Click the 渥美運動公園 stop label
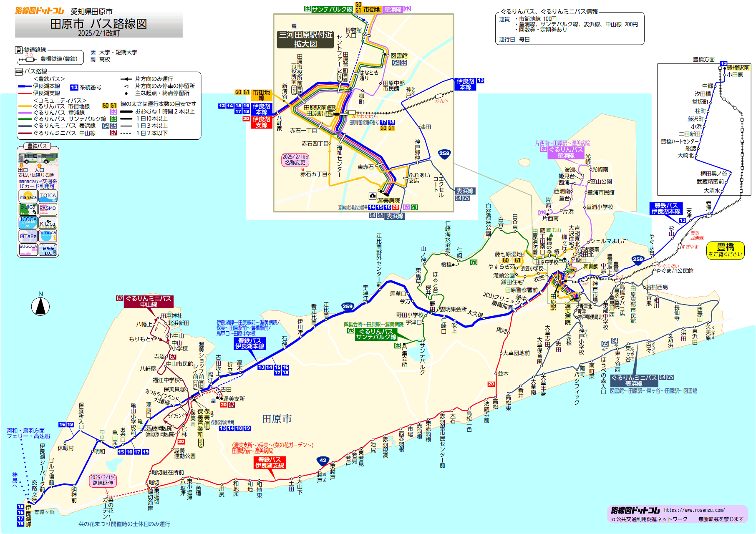Screen dimensions: 756x534 pyautogui.click(x=185, y=453)
